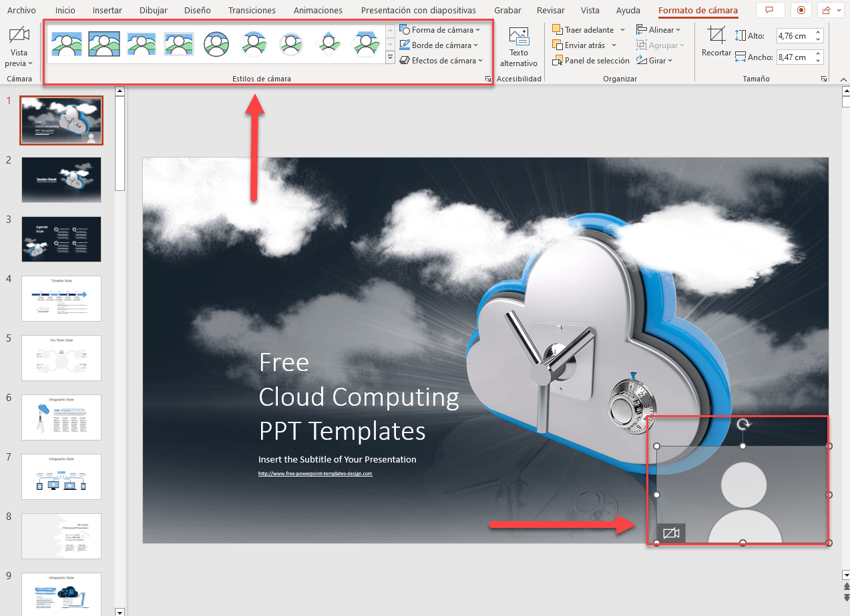This screenshot has width=850, height=616.
Task: Click the rotation handle above camera object
Action: (x=742, y=424)
